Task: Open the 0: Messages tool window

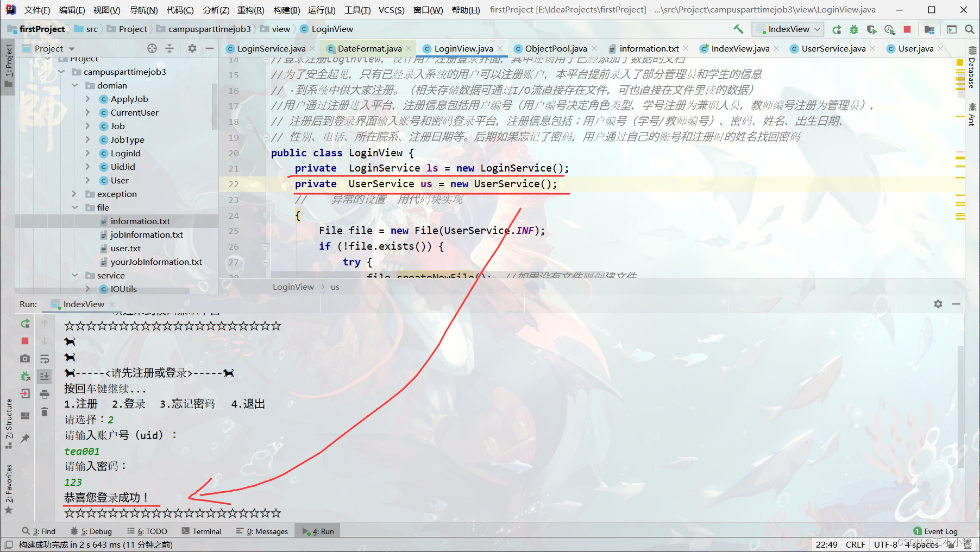Action: tap(262, 531)
